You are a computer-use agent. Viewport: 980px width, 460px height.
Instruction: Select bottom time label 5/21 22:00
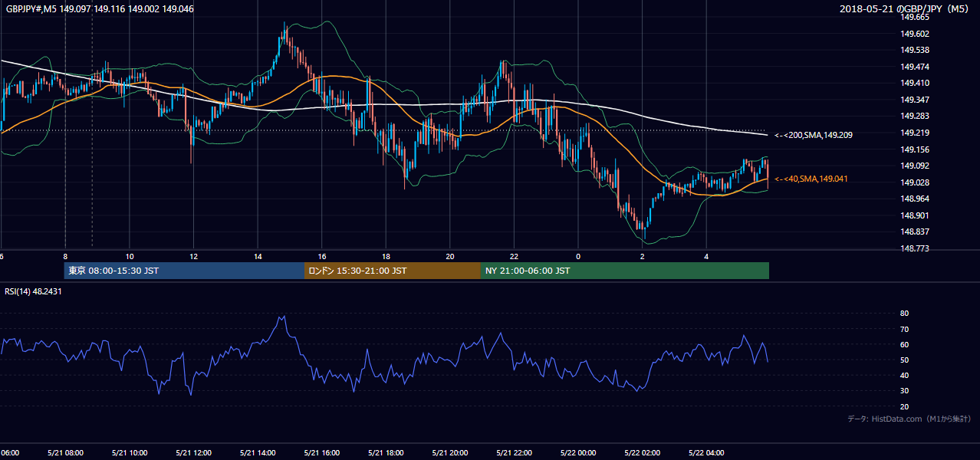tap(514, 453)
